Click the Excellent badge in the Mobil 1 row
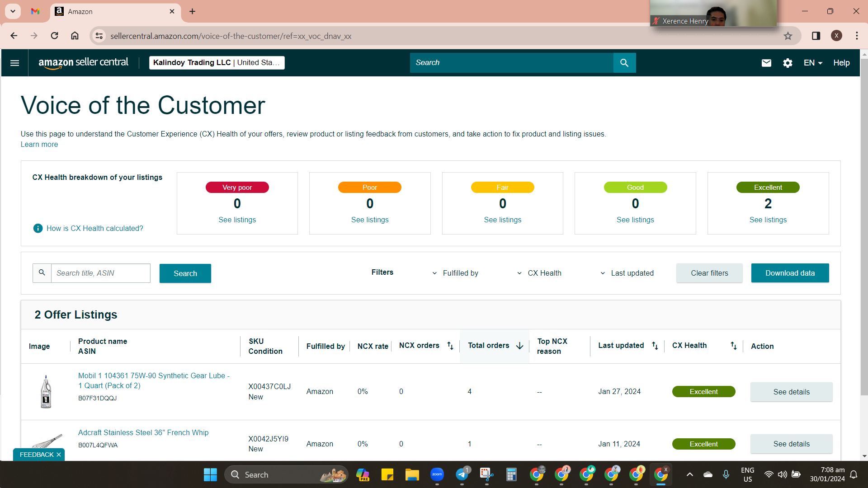 point(703,392)
